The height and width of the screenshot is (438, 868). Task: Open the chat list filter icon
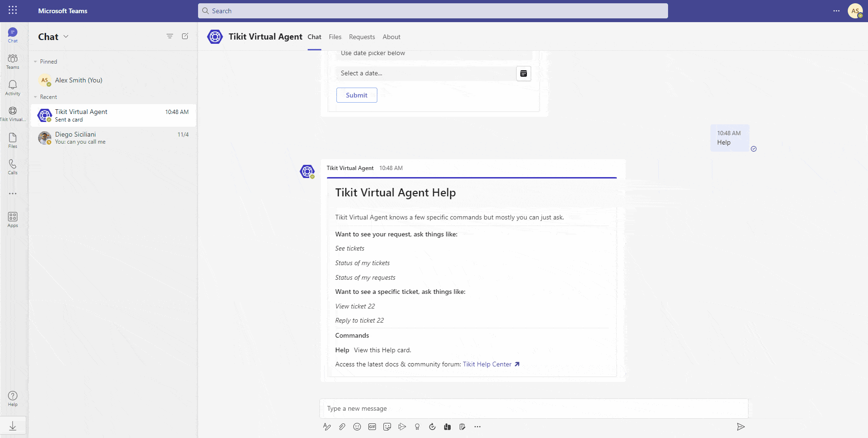point(170,36)
